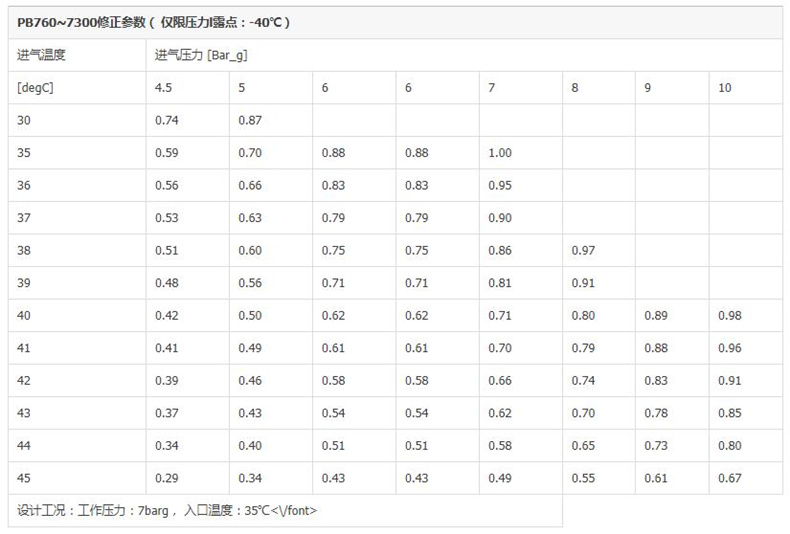Click the 35 temperature row label
The height and width of the screenshot is (534, 790).
click(24, 153)
